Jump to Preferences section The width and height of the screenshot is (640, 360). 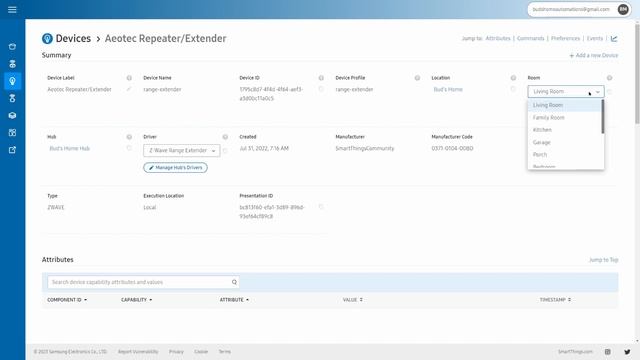pos(565,38)
